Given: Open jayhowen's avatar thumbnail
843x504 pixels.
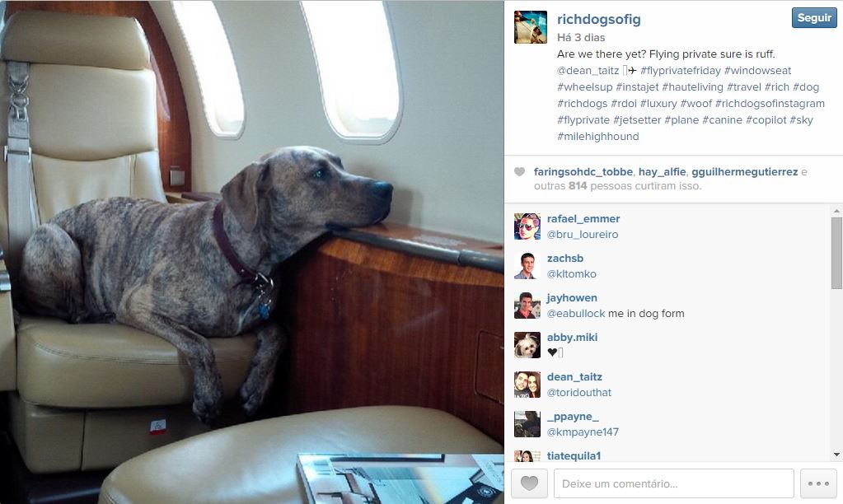Looking at the screenshot, I should (x=527, y=306).
